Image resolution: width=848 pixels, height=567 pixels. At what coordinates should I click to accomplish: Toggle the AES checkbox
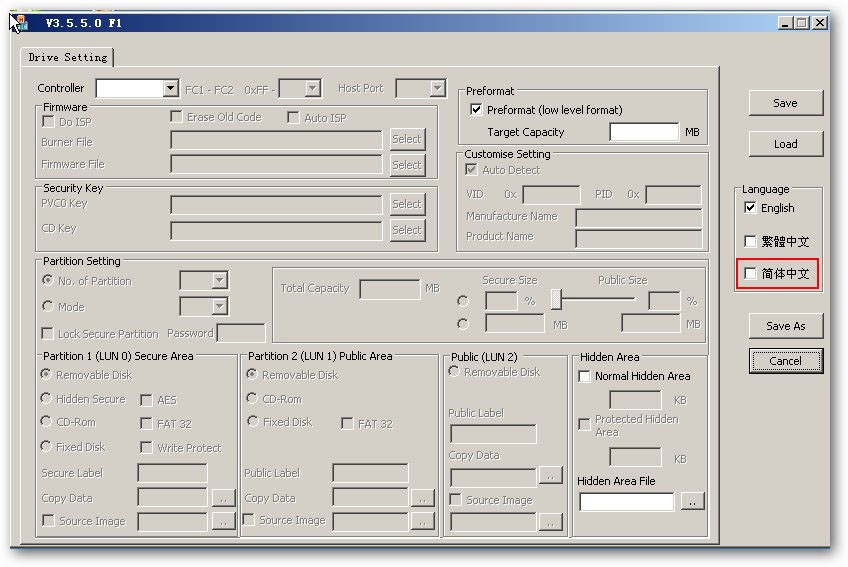[146, 400]
